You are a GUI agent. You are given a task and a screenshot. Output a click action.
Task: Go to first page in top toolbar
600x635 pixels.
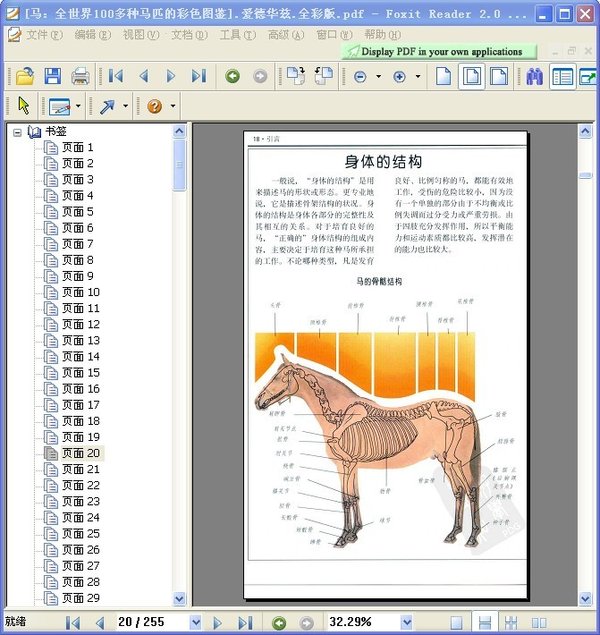pyautogui.click(x=116, y=76)
